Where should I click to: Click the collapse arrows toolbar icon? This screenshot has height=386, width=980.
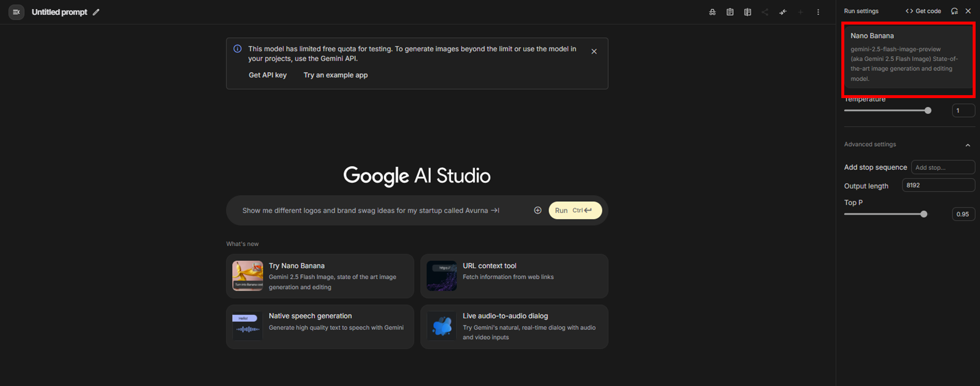pyautogui.click(x=783, y=12)
